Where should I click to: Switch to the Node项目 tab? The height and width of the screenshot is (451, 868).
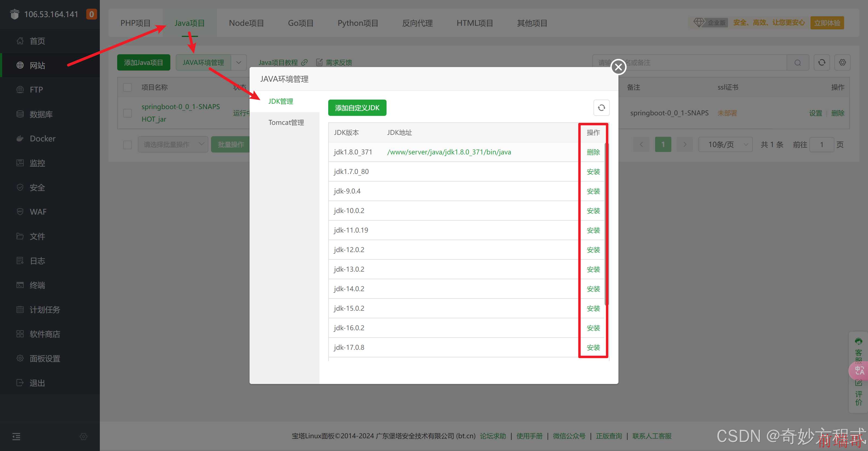point(246,23)
